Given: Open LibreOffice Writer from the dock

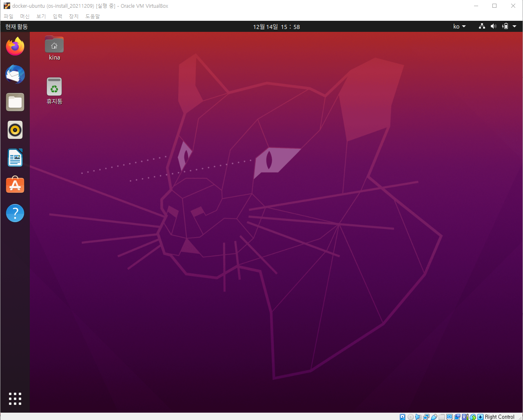Looking at the screenshot, I should point(15,158).
